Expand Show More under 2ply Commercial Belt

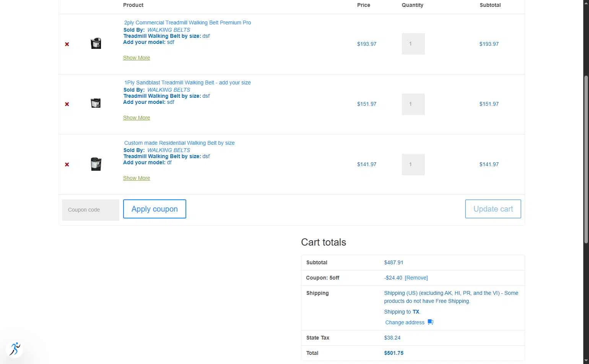(137, 58)
